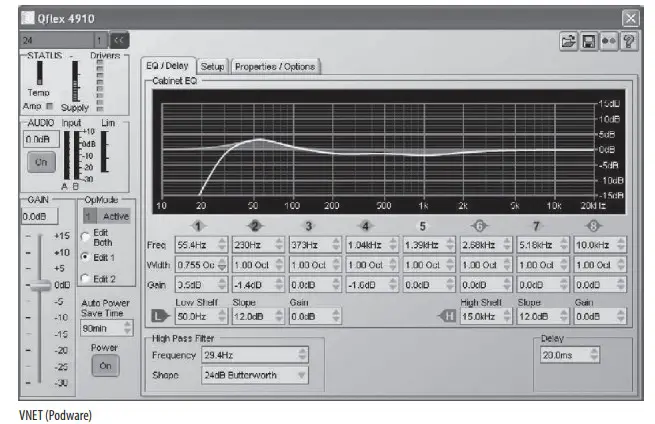Image resolution: width=655 pixels, height=424 pixels.
Task: Click the EQ band 2 marker
Action: click(x=254, y=226)
